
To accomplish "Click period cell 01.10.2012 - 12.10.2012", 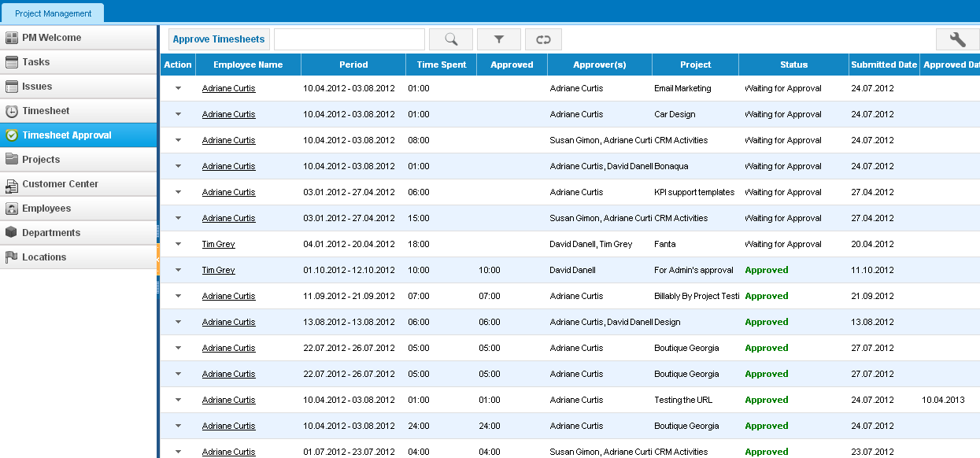I will (349, 270).
